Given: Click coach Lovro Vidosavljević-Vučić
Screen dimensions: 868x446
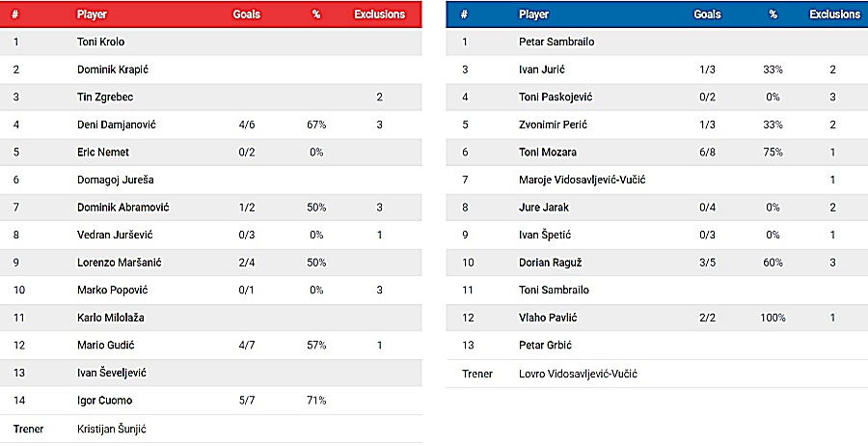Looking at the screenshot, I should point(578,374).
